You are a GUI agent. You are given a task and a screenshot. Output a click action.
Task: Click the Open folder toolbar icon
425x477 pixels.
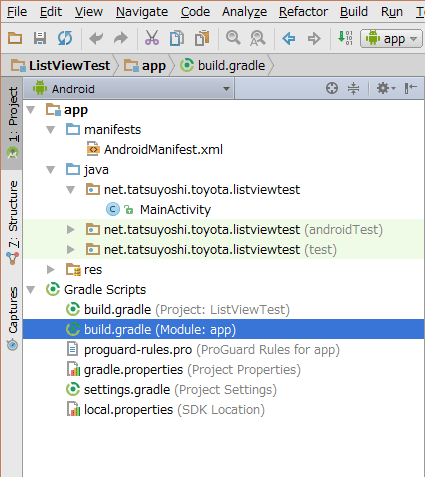click(15, 38)
